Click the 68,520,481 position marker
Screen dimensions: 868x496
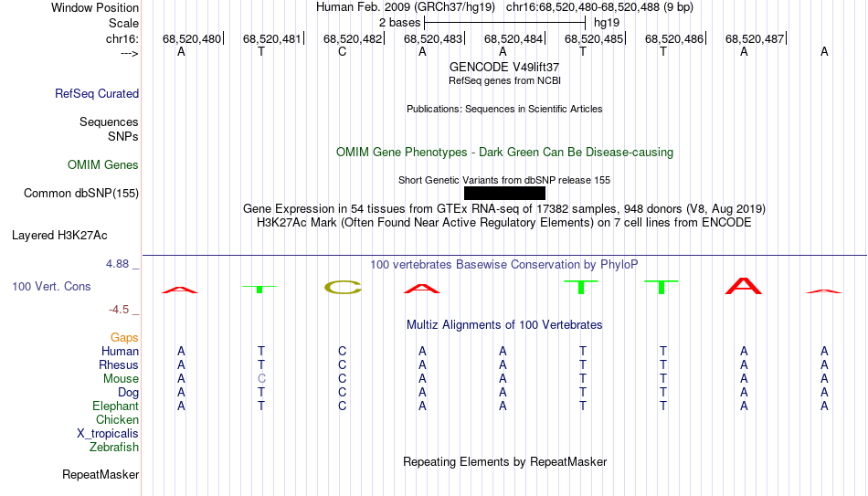pos(271,38)
